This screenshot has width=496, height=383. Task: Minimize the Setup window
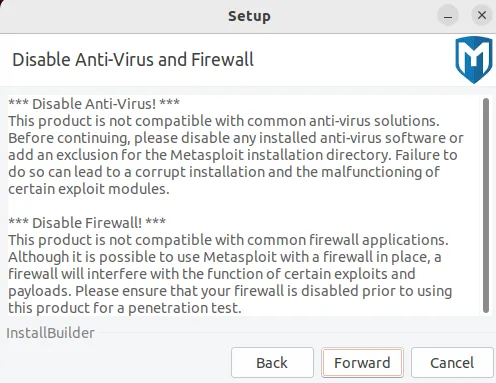[x=448, y=16]
